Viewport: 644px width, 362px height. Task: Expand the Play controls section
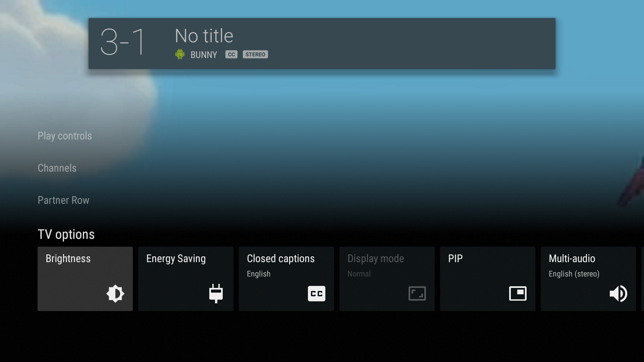tap(65, 136)
